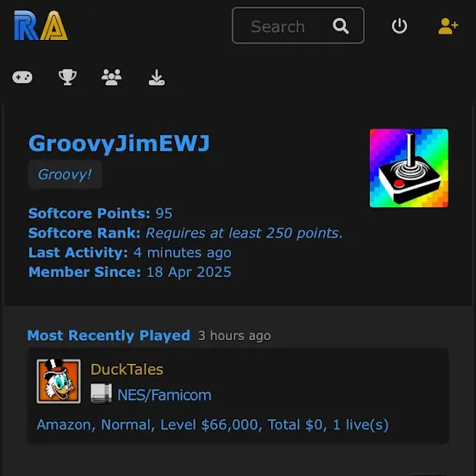Open the gamepad Games menu

point(22,77)
